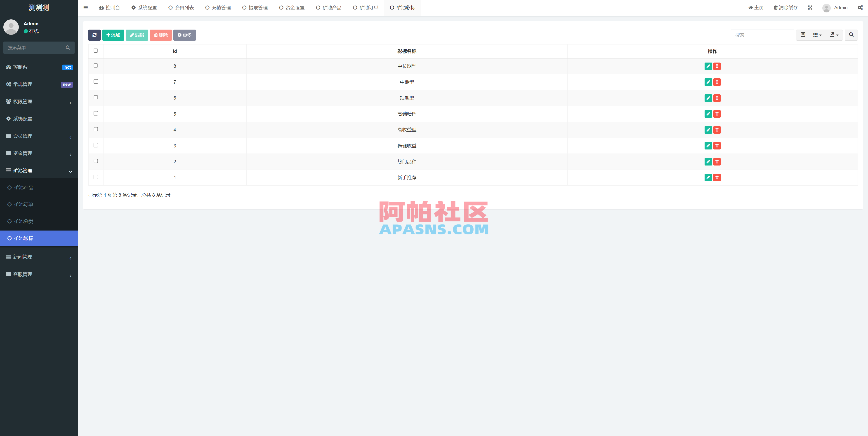
Task: Click the search magnifier icon above the table
Action: (x=851, y=35)
